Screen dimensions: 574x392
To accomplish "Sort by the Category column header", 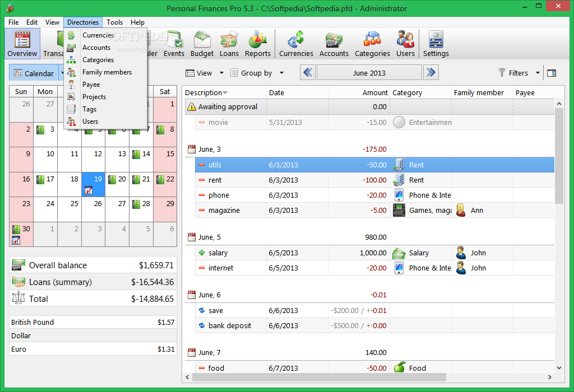I will (x=420, y=93).
